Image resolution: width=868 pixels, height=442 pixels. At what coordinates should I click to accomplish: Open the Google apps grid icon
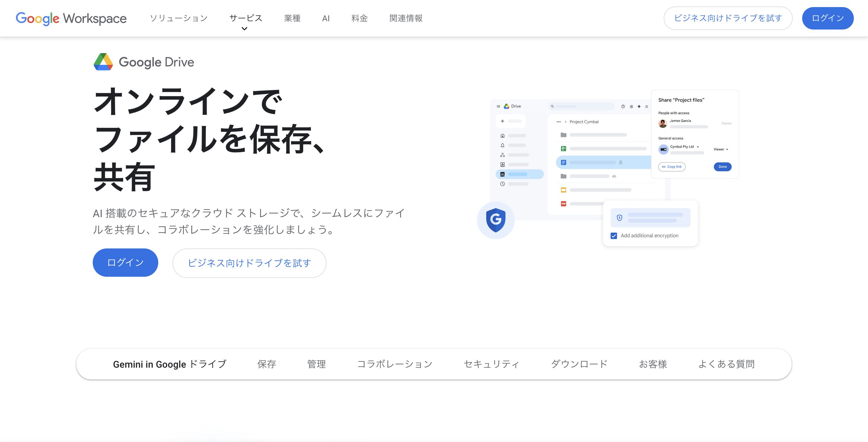pyautogui.click(x=647, y=107)
